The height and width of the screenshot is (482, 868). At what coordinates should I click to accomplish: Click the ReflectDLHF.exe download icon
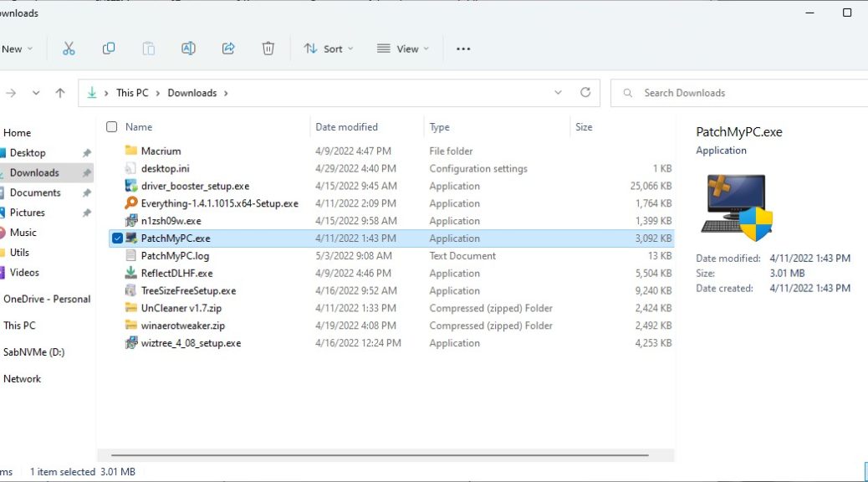tap(130, 273)
